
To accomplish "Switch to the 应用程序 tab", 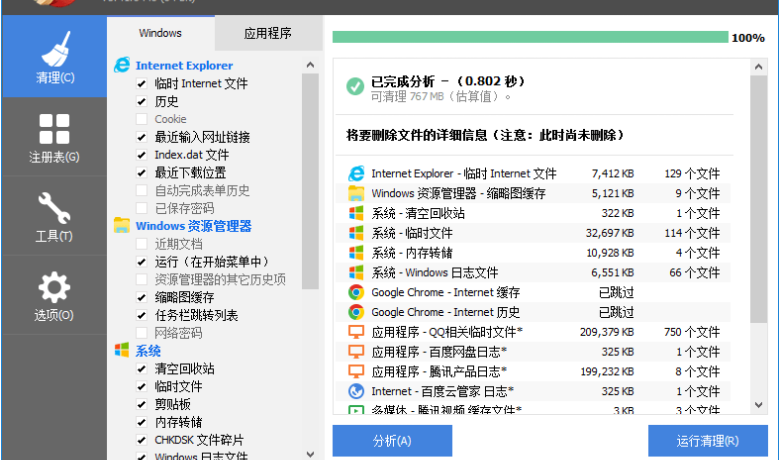I will [268, 33].
